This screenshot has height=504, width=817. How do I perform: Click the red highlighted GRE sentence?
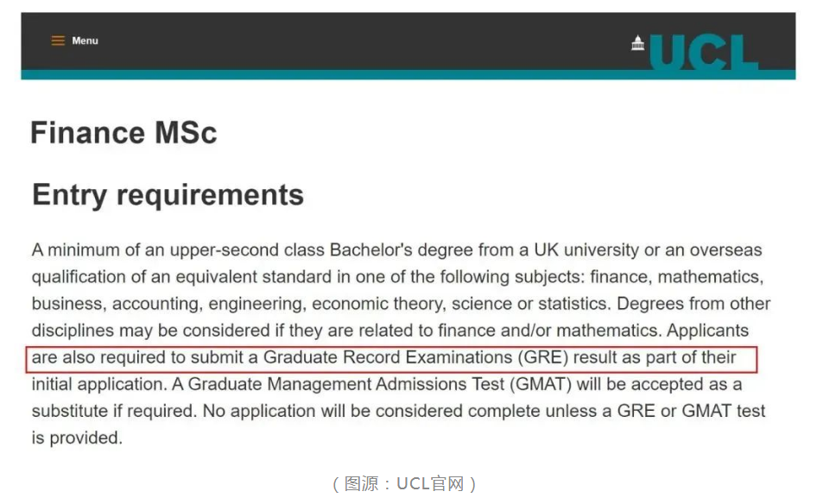click(391, 359)
